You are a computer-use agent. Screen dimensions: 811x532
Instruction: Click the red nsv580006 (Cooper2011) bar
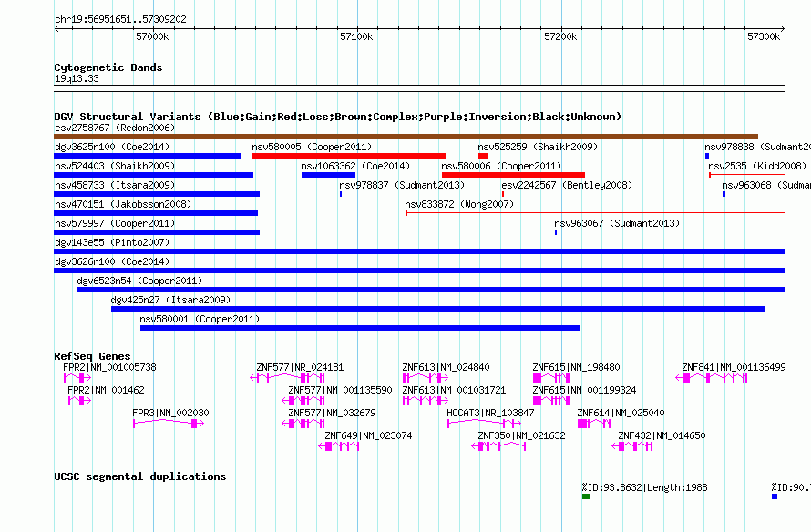pos(513,175)
